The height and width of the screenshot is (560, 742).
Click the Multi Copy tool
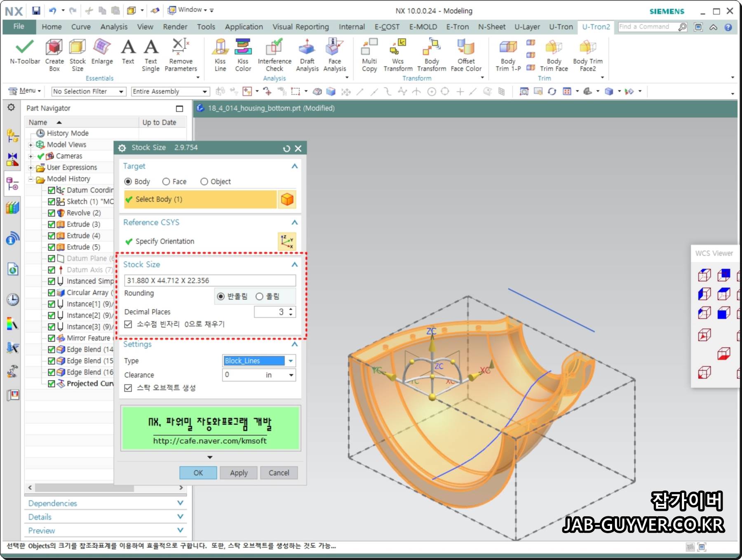(369, 55)
